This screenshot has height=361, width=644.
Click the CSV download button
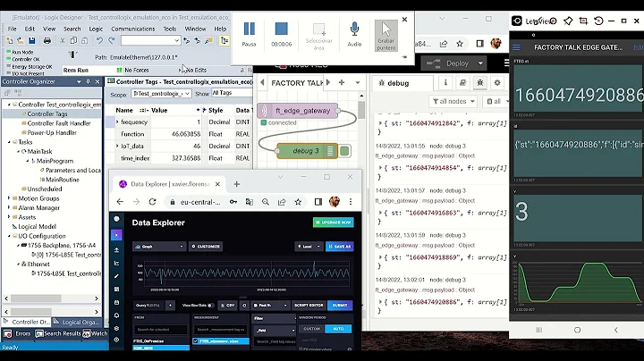pos(227,306)
